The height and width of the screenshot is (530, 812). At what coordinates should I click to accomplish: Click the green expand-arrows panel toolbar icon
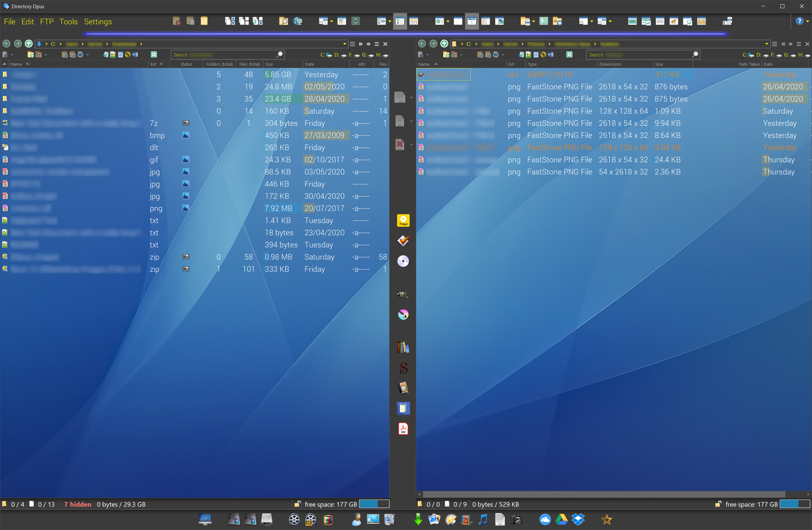point(355,21)
